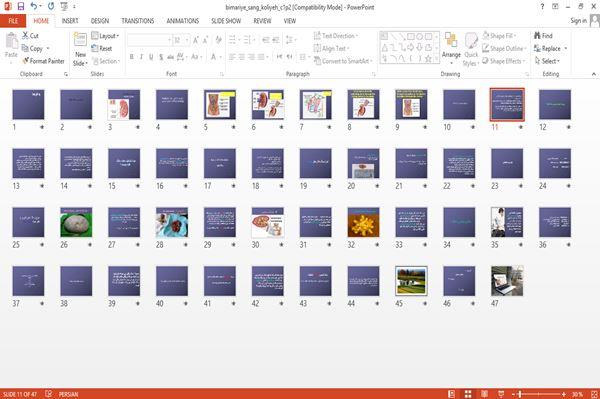Click the Save icon in quick access toolbar
The image size is (600, 399).
21,7
